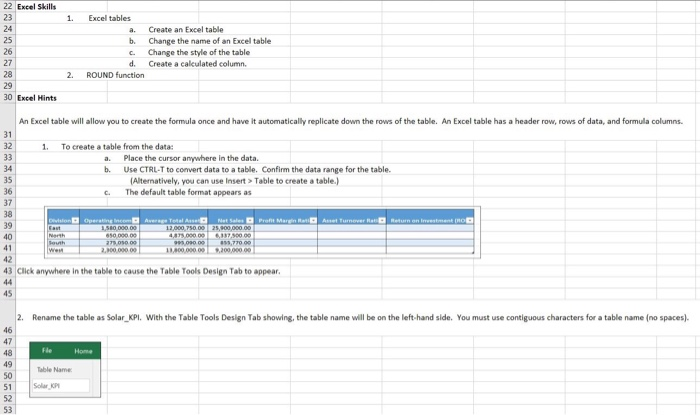
Task: Click 'Create an Excel table' text
Action: click(x=186, y=29)
